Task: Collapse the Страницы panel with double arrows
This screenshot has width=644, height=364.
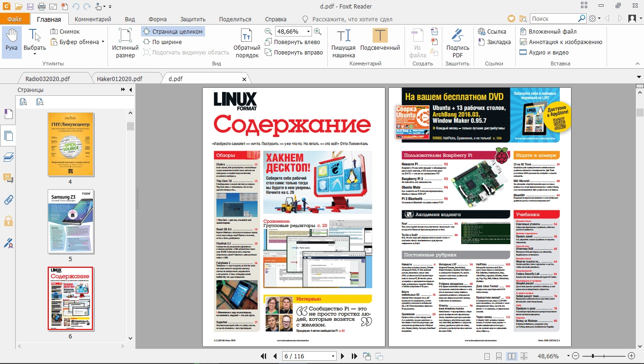Action: [123, 90]
